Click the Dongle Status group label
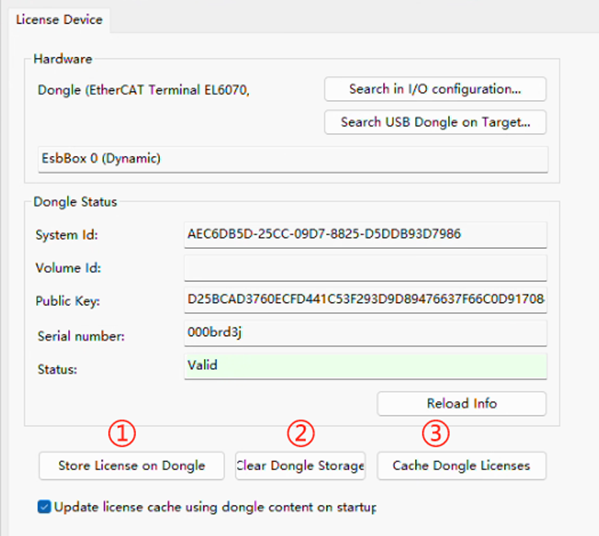Screen dimensions: 599x536 75,202
